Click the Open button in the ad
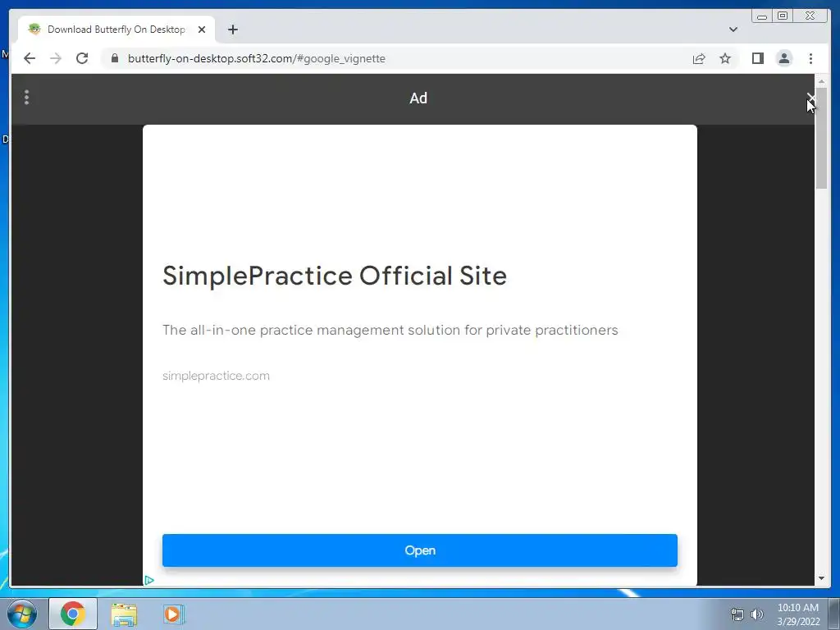This screenshot has width=840, height=630. [x=419, y=550]
